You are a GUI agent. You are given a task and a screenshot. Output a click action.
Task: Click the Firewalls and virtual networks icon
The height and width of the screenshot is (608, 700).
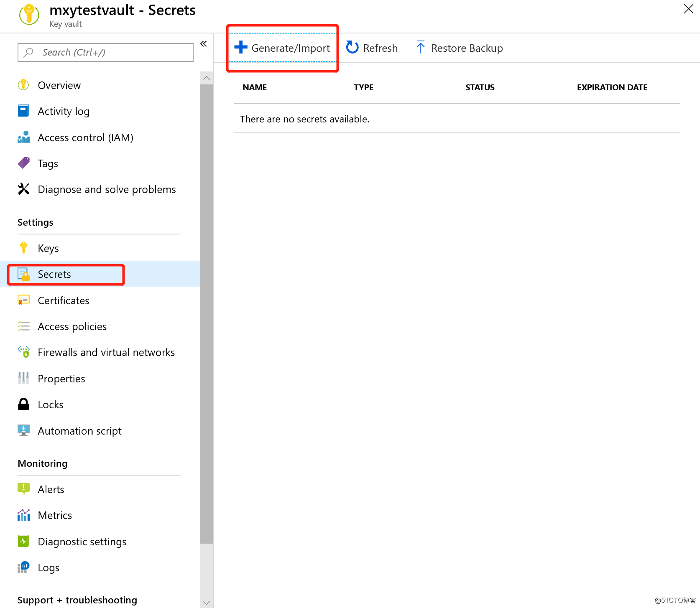click(x=23, y=352)
